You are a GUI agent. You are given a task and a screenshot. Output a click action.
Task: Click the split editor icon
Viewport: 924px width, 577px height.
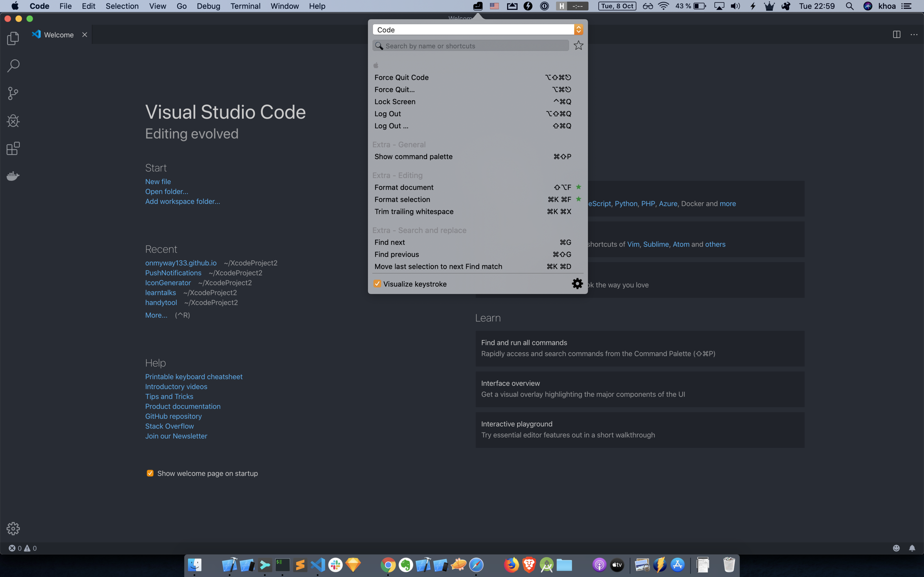pos(896,35)
